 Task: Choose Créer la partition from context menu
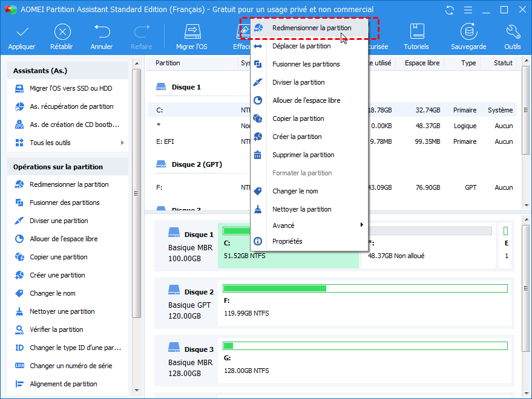(x=309, y=137)
